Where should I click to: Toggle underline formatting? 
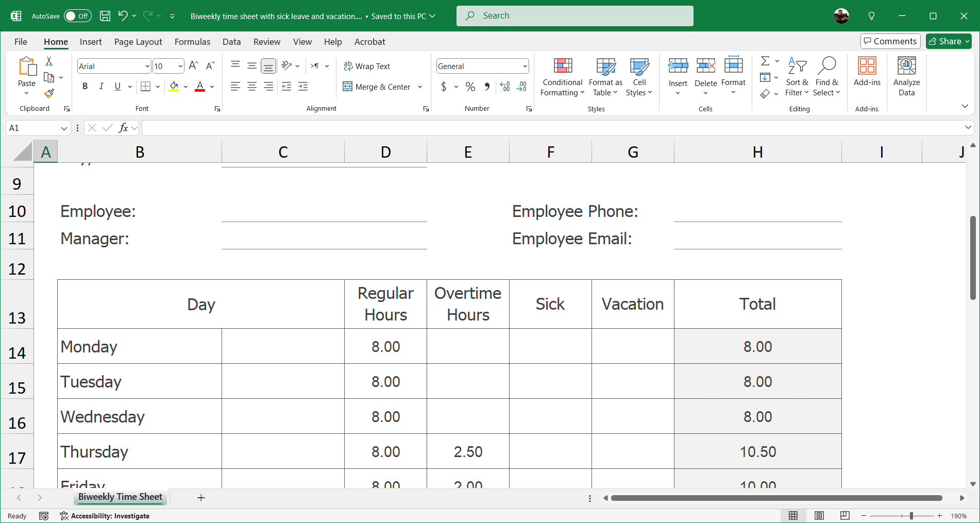117,86
